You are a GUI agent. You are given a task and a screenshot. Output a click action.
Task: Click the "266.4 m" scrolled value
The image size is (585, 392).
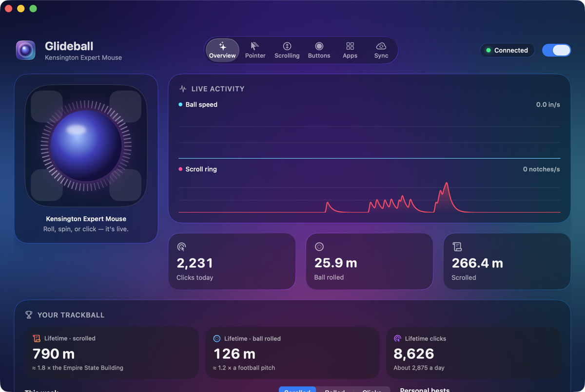477,263
